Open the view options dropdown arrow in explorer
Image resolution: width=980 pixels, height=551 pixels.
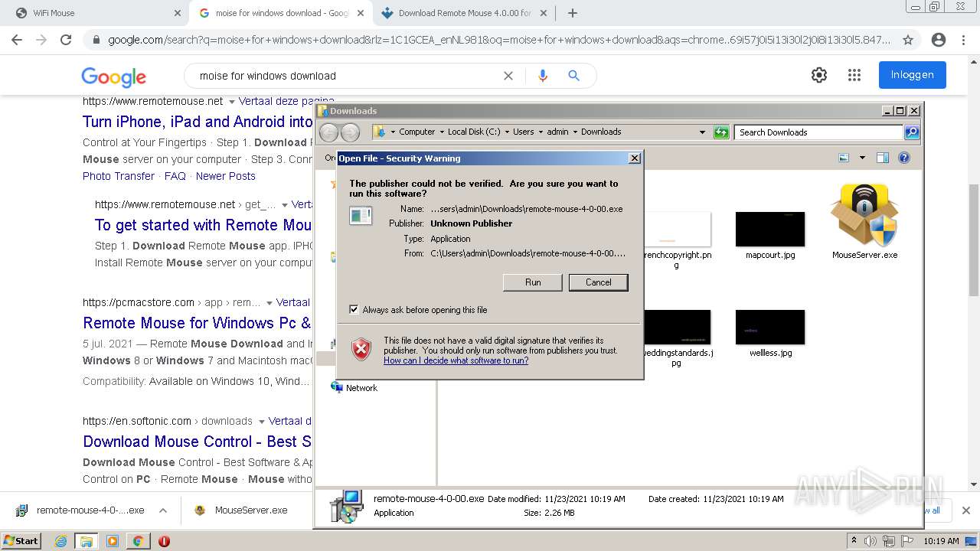[862, 158]
